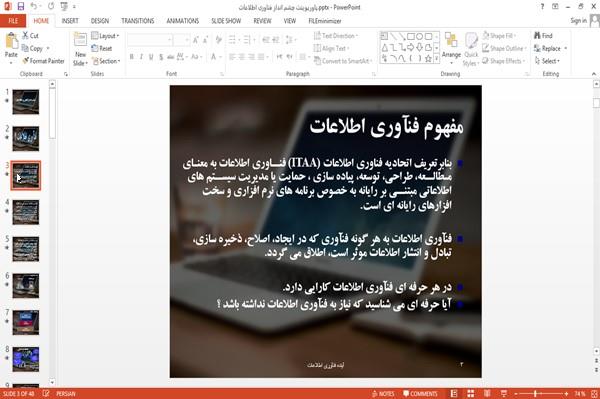This screenshot has height=399, width=600.
Task: Click the Sign in link
Action: click(x=578, y=21)
